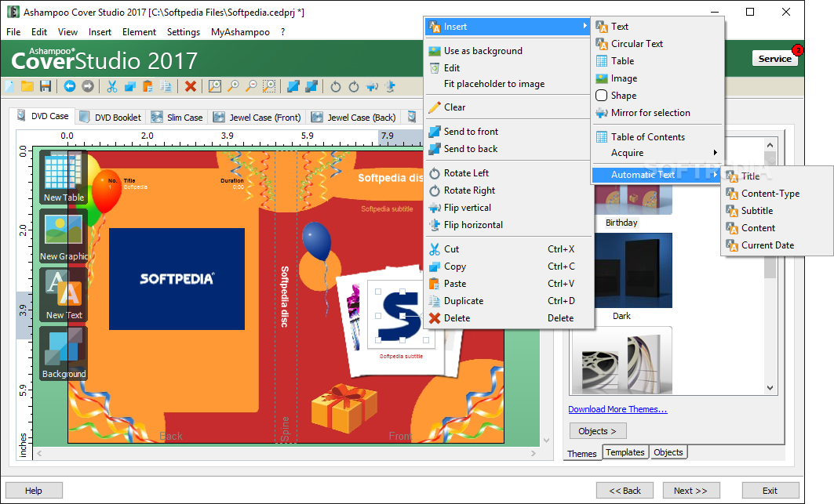
Task: Click the send to front toolbar icon
Action: [x=293, y=86]
